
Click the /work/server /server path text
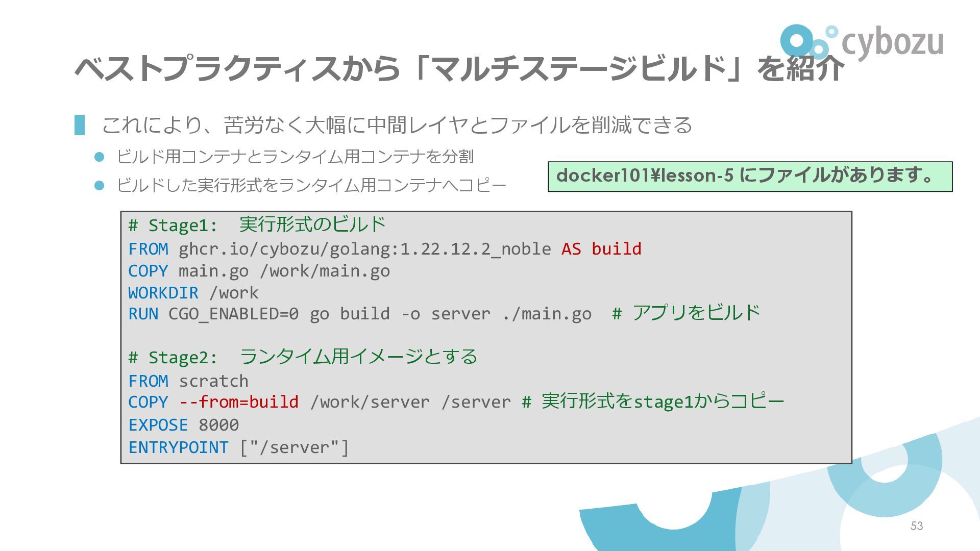[x=410, y=402]
